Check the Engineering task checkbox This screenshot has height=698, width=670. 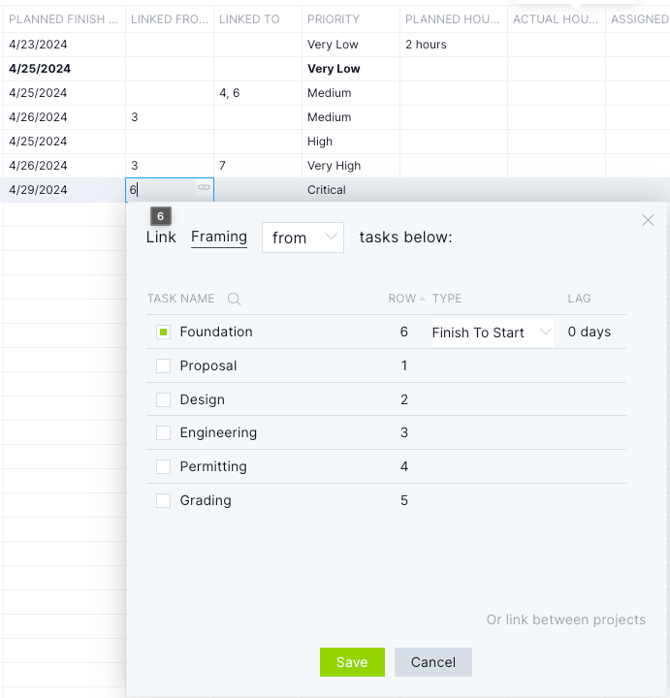[163, 433]
